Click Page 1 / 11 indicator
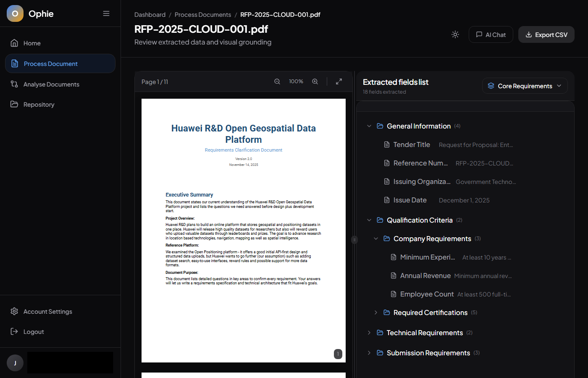588x378 pixels. pyautogui.click(x=155, y=82)
